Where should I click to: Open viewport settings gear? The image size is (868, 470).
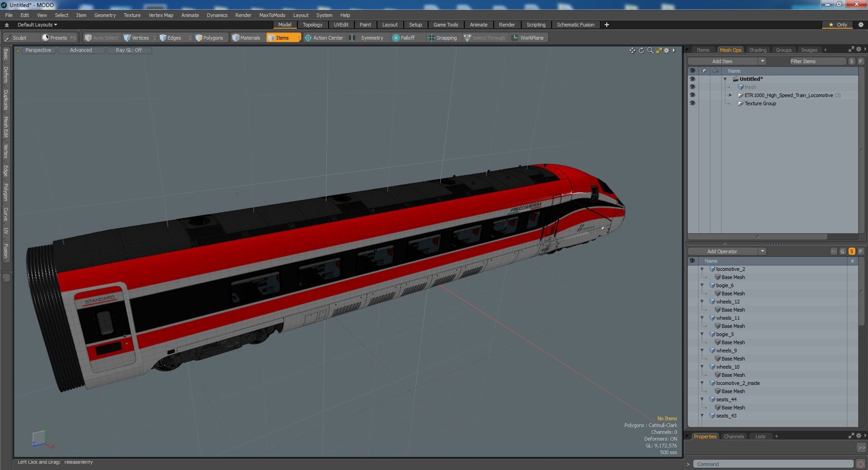point(666,50)
